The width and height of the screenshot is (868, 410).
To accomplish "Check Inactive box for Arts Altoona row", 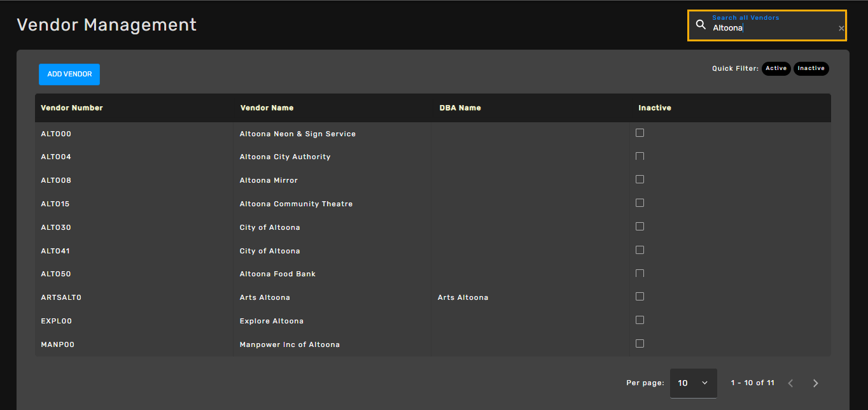I will click(x=640, y=297).
